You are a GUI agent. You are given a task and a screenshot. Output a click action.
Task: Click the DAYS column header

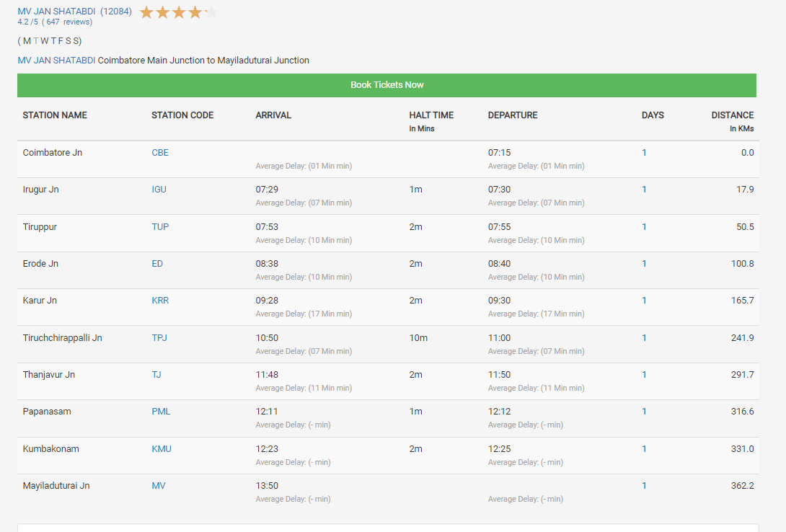coord(653,115)
